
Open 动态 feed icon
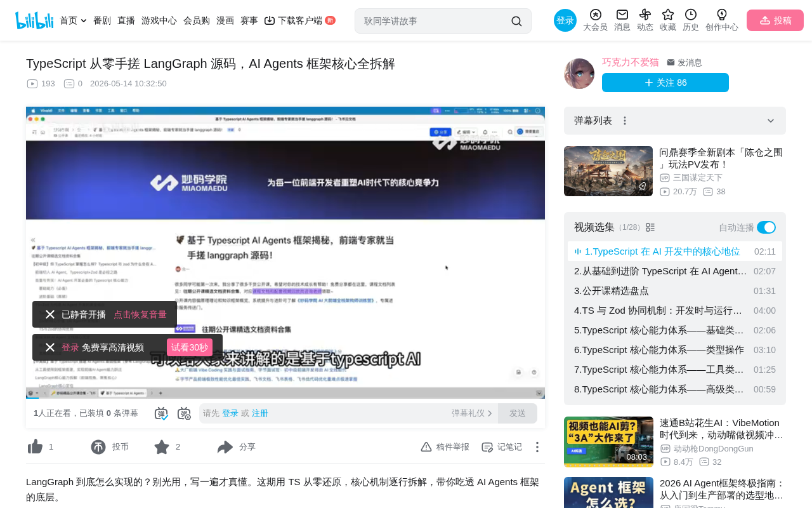pyautogui.click(x=645, y=20)
